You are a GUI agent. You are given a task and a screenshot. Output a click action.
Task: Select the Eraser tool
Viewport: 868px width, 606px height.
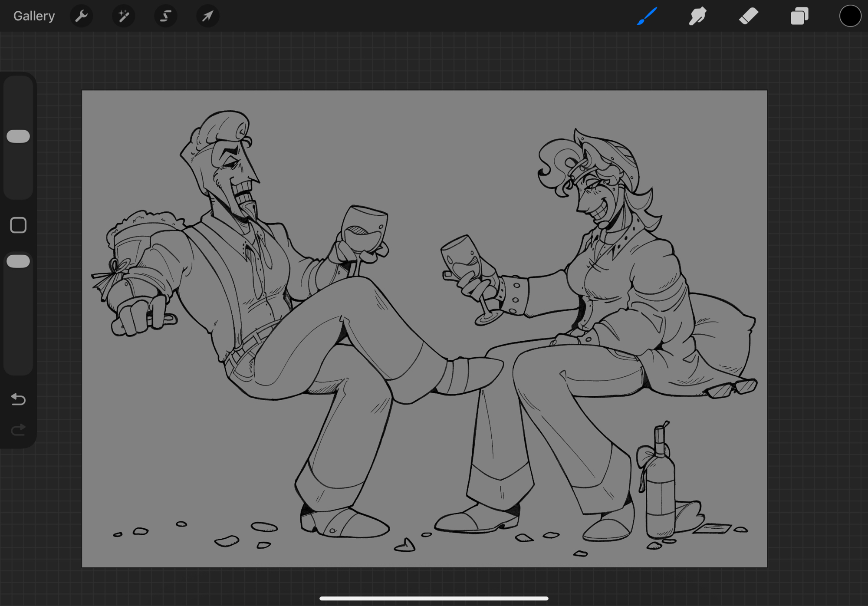point(748,16)
